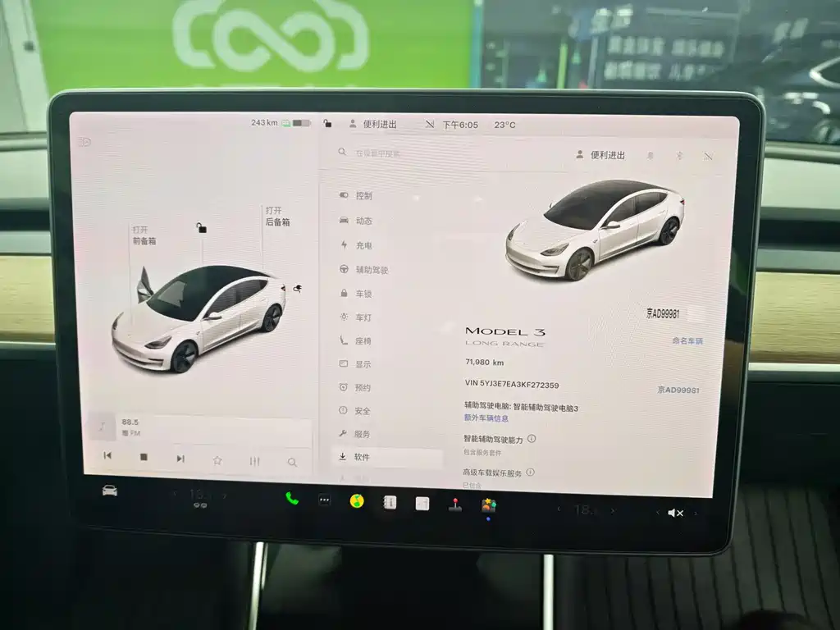Viewport: 840px width, 630px height.
Task: Click the 额外车辆信息 link
Action: click(x=486, y=418)
